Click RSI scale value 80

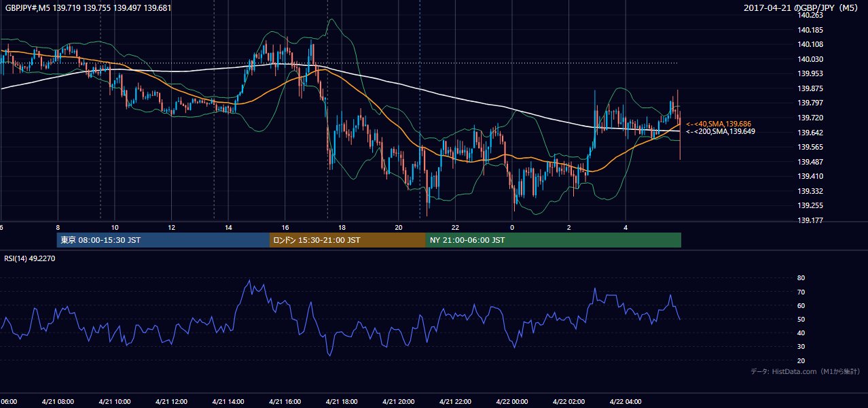coord(801,278)
